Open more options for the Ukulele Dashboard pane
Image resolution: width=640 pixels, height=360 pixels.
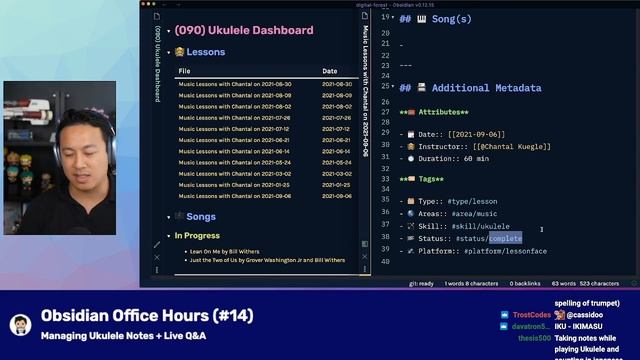pyautogui.click(x=157, y=270)
